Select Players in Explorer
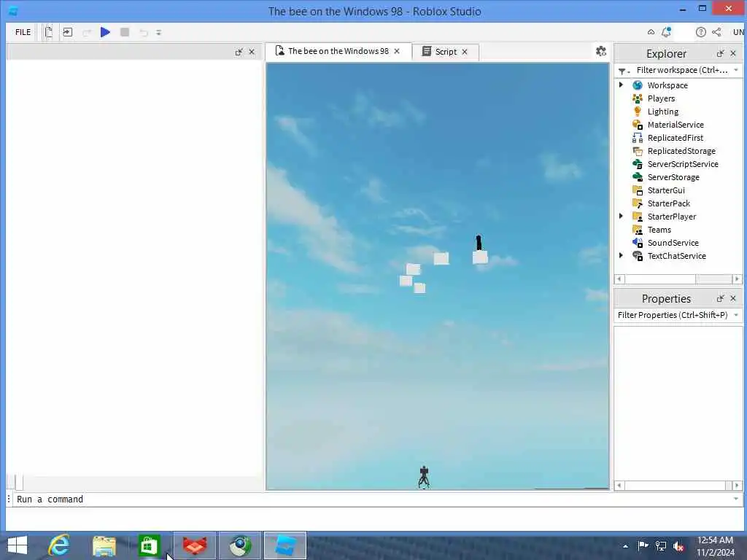Screen dimensions: 747x560 click(661, 98)
